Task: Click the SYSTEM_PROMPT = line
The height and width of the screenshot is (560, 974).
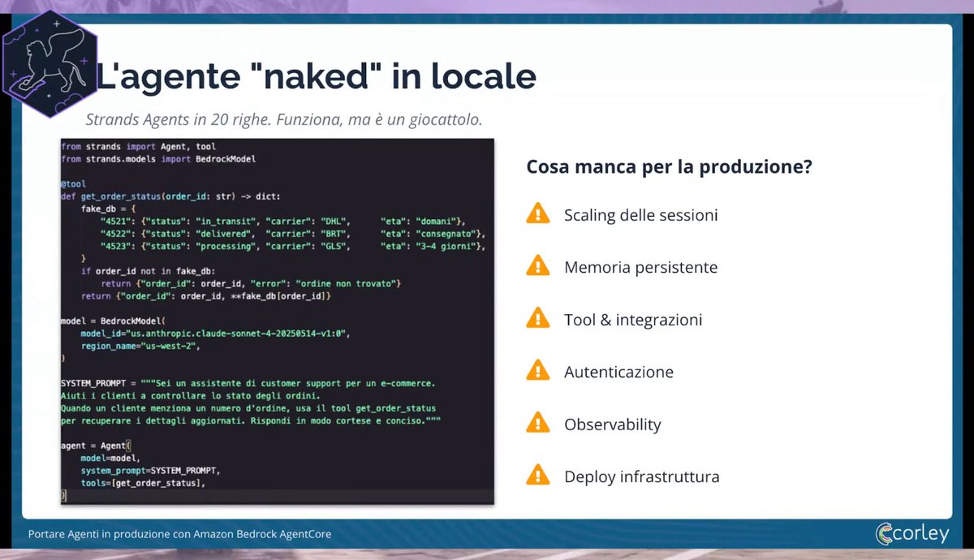Action: coord(248,383)
